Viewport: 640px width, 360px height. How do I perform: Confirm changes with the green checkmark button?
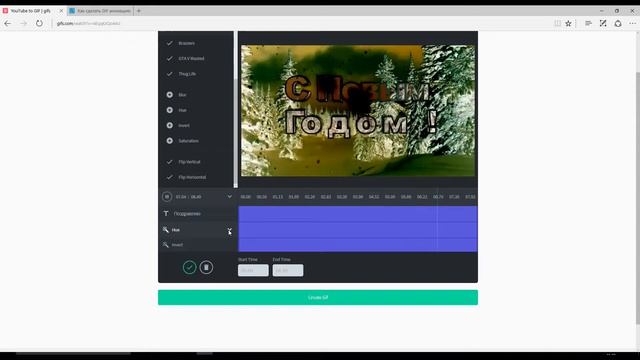pyautogui.click(x=189, y=267)
